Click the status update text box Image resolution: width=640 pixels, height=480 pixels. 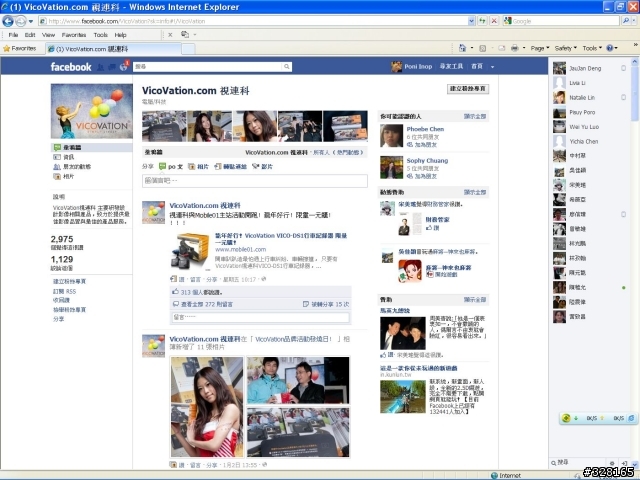(255, 180)
